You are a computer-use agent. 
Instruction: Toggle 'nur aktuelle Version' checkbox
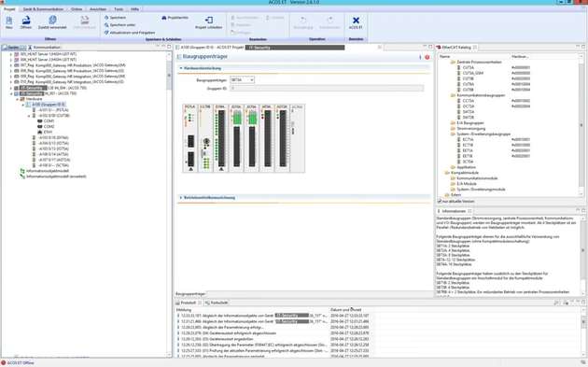(440, 201)
